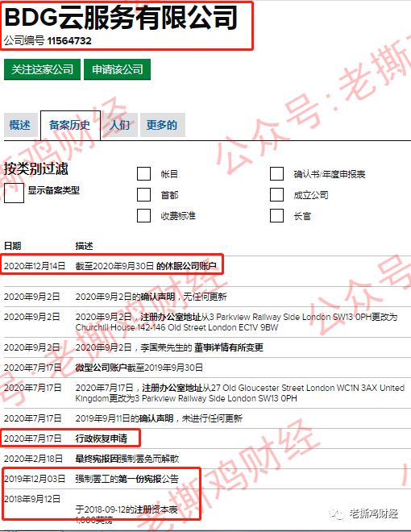411x532 pixels.
Task: Click the 日期 column header
Action: (13, 246)
